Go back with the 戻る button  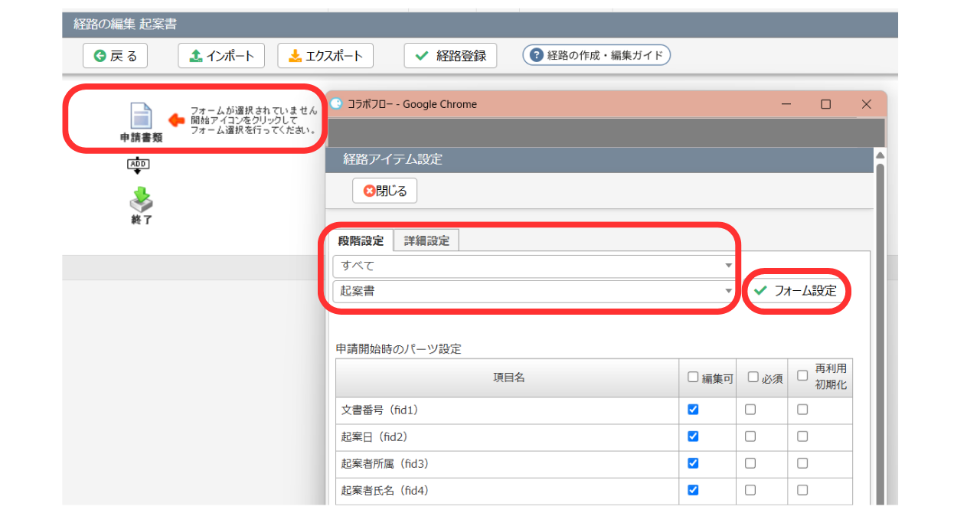(x=115, y=56)
